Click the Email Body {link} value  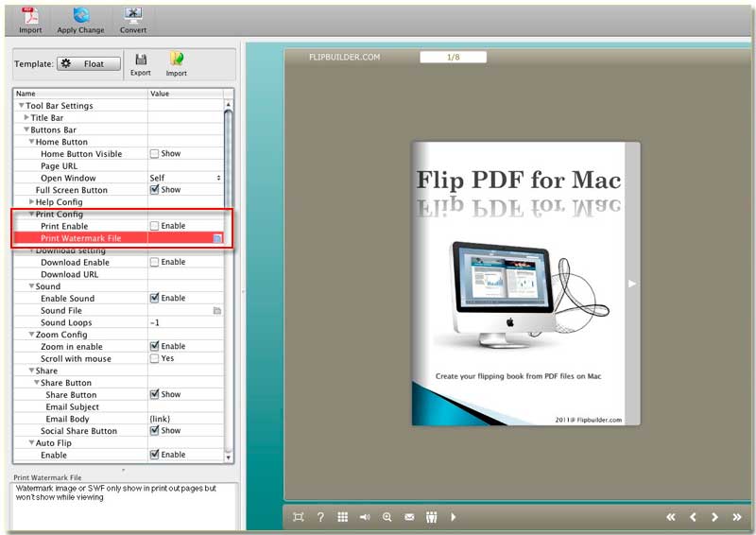click(160, 420)
